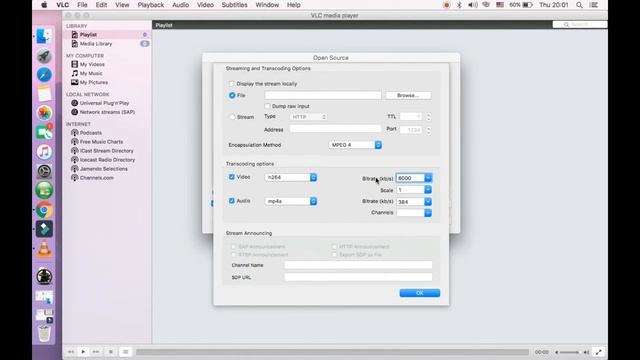Viewport: 640px width, 360px height.
Task: Enable Dump raw input checkbox
Action: click(x=267, y=106)
